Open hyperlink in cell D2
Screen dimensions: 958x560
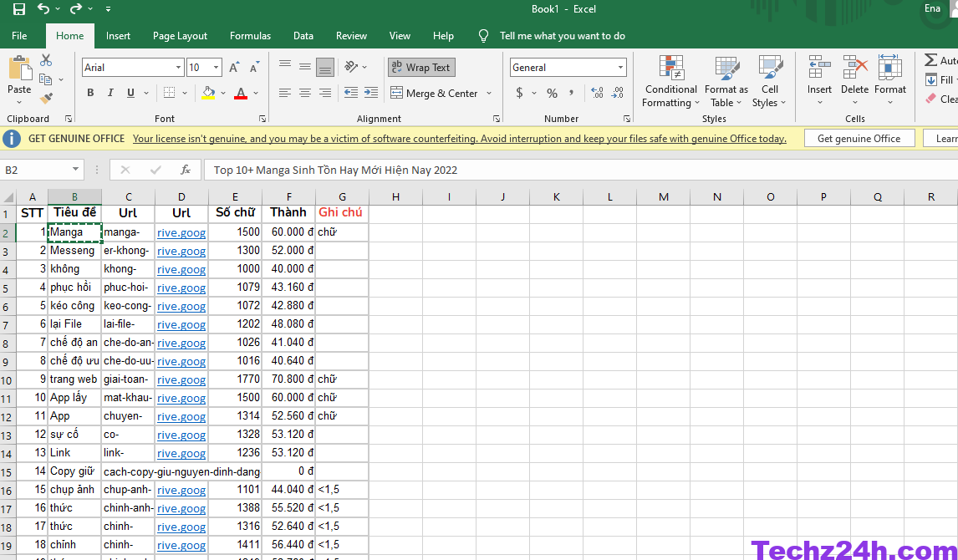pyautogui.click(x=181, y=232)
